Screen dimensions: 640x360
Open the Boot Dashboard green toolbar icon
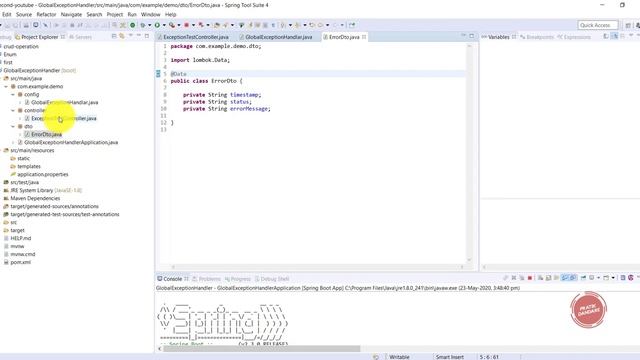[132, 25]
